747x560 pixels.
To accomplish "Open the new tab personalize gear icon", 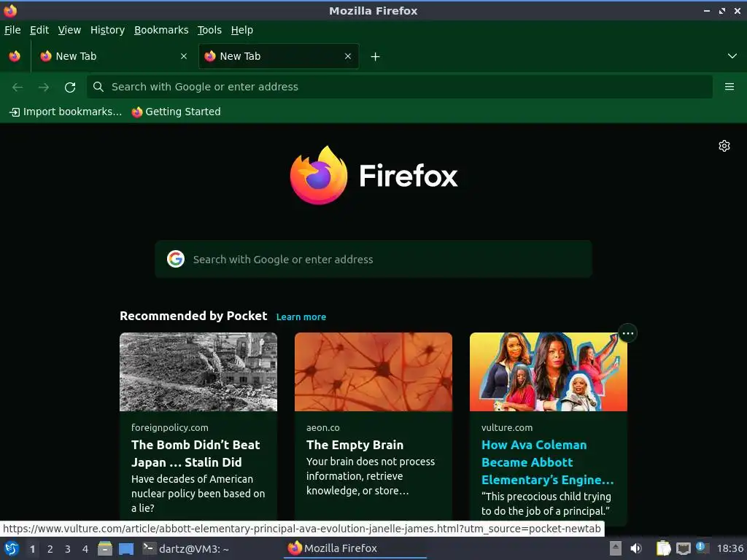I will coord(724,146).
